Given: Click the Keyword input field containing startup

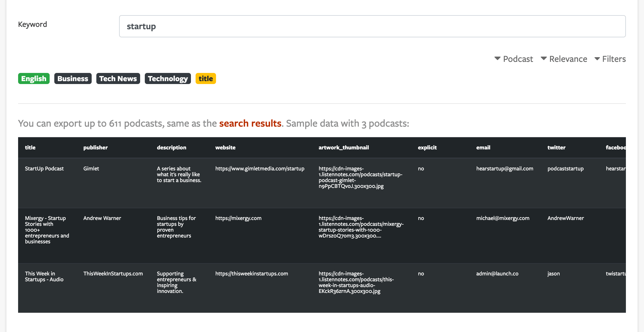Looking at the screenshot, I should pyautogui.click(x=372, y=26).
